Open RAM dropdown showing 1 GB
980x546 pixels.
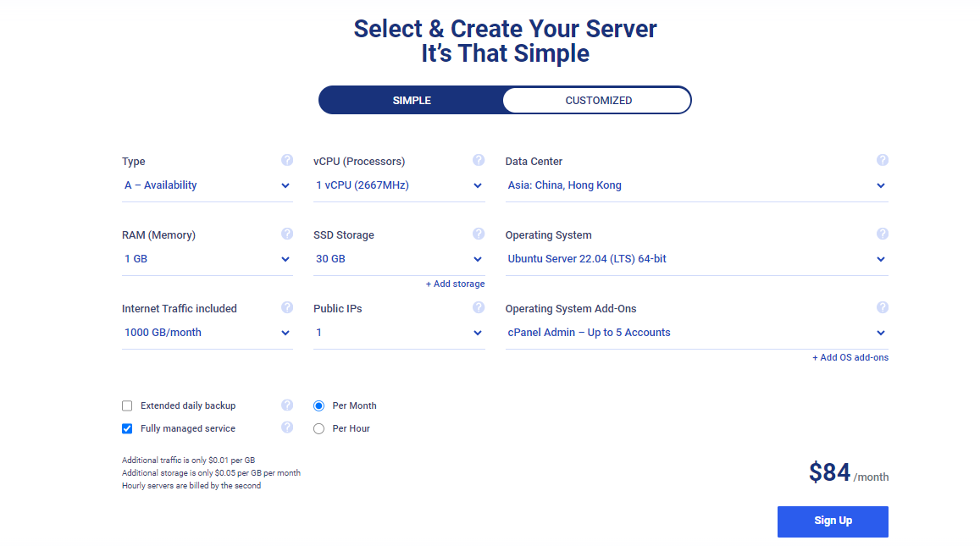pyautogui.click(x=207, y=259)
